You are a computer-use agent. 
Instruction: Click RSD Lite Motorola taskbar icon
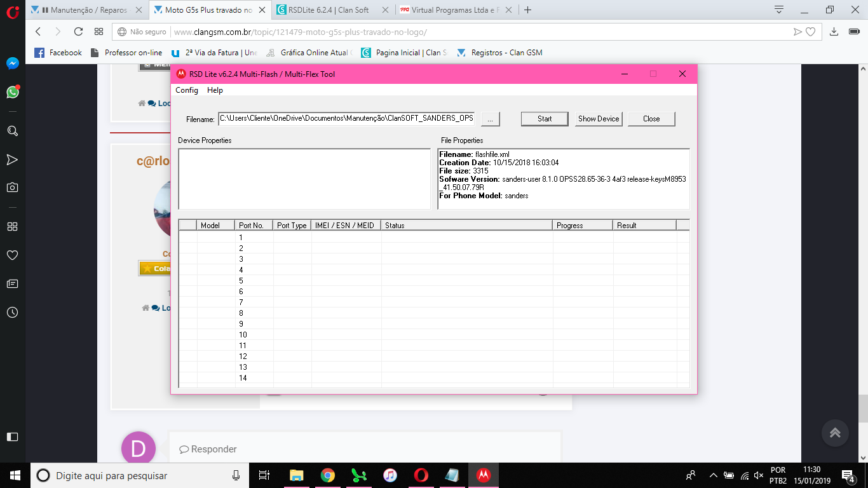tap(484, 475)
